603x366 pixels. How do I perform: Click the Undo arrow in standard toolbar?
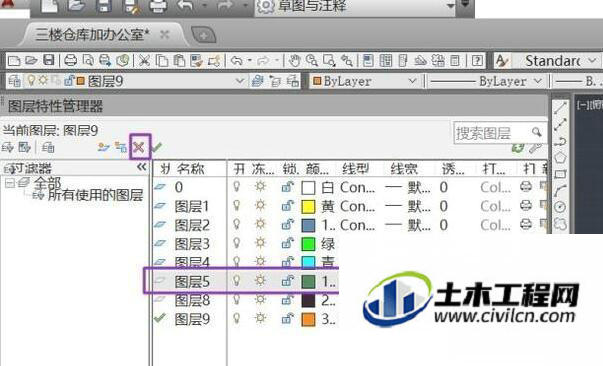(x=237, y=61)
